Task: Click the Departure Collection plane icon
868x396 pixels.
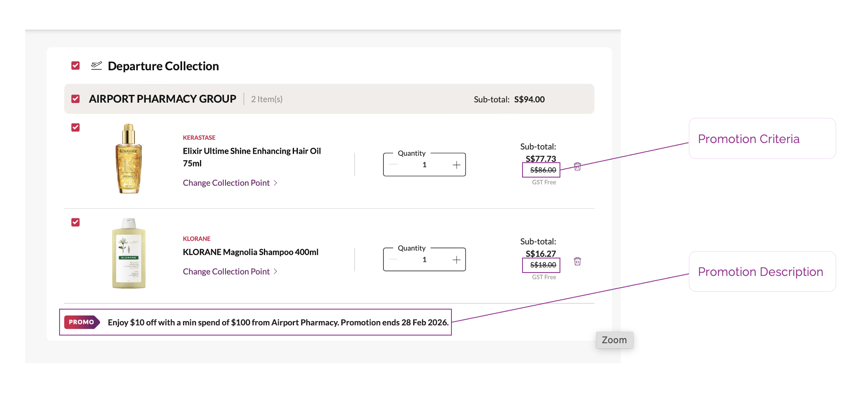Action: [97, 66]
